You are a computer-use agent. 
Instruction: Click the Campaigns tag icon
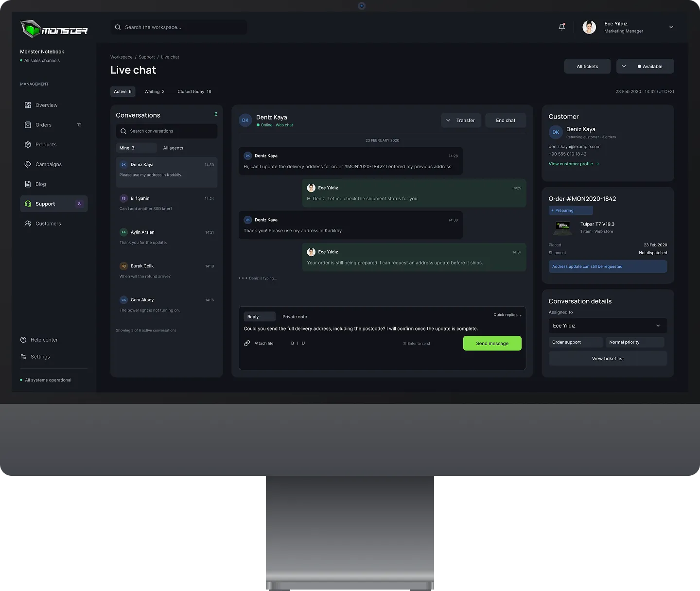point(28,164)
